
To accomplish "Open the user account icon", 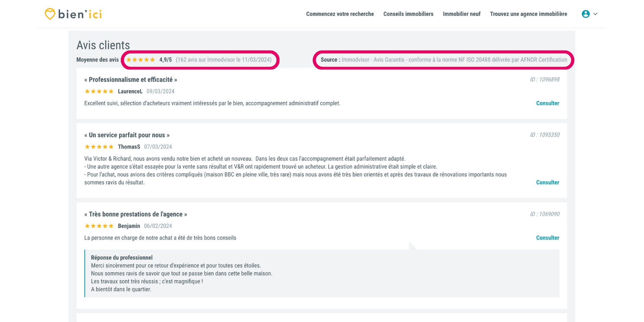I will [586, 14].
